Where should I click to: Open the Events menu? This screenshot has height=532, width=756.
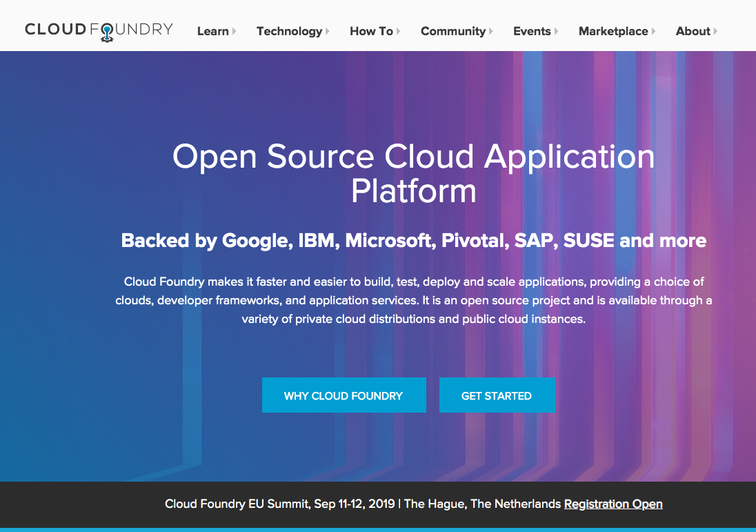pos(532,31)
